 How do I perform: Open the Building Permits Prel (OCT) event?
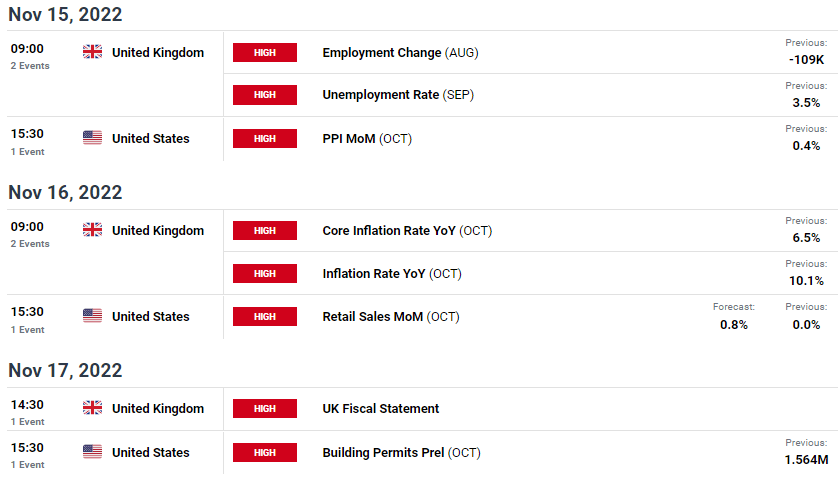click(401, 452)
